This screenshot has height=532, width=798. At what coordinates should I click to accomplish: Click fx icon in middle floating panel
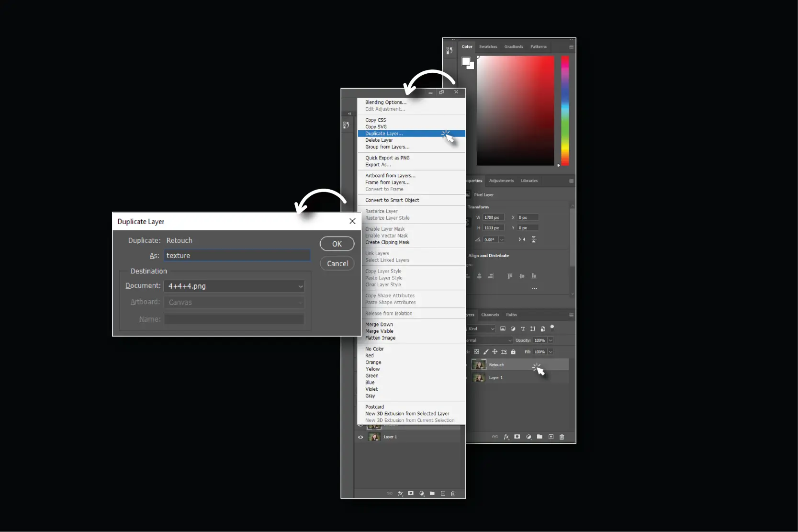tap(401, 493)
